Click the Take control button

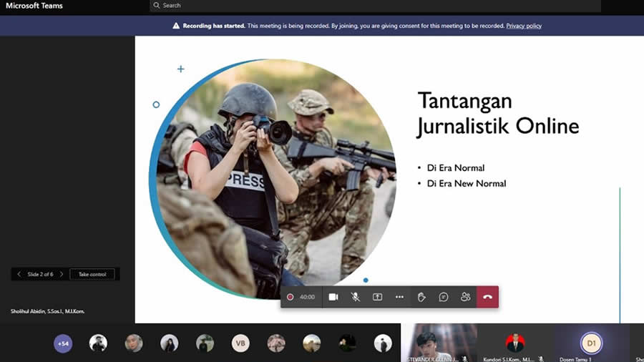(x=92, y=274)
